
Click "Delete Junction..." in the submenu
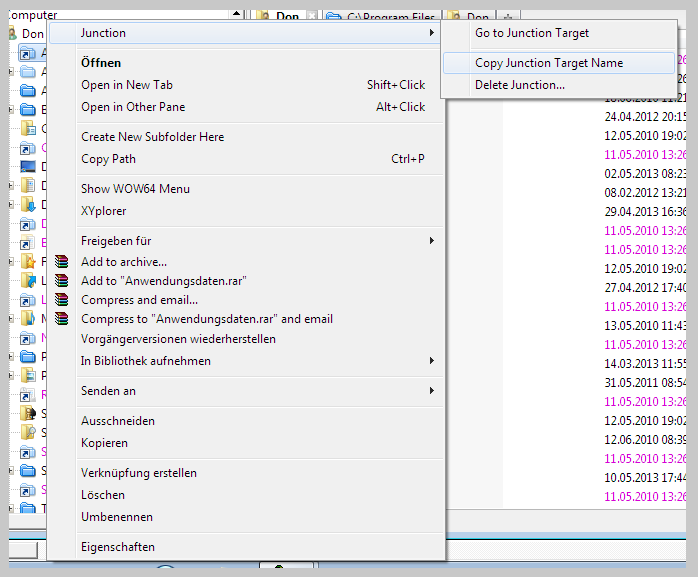519,85
